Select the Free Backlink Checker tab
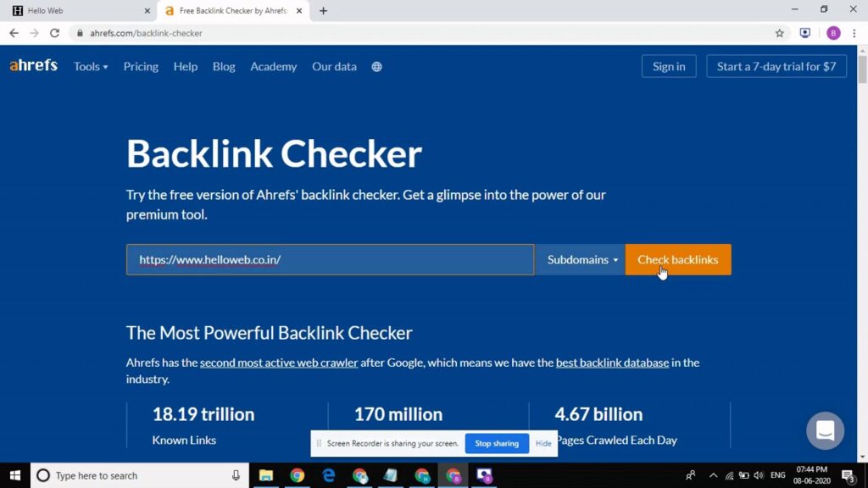 [x=234, y=10]
